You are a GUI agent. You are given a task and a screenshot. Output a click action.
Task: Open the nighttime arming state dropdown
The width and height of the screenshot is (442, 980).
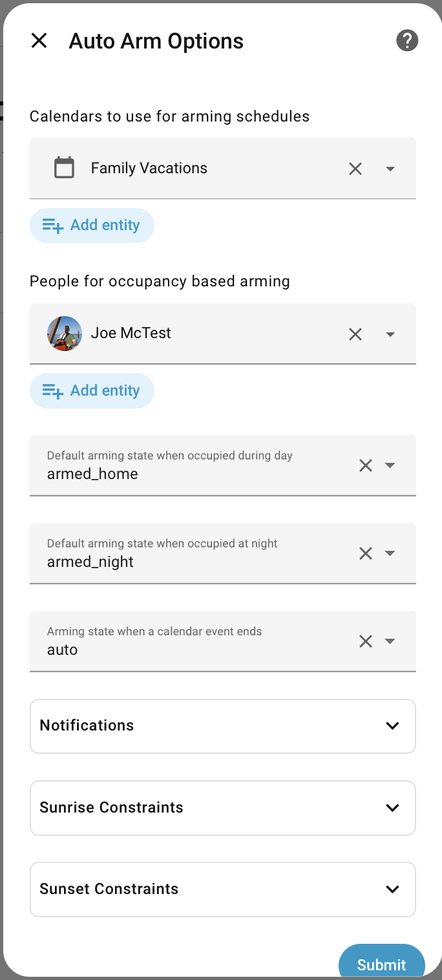click(390, 553)
